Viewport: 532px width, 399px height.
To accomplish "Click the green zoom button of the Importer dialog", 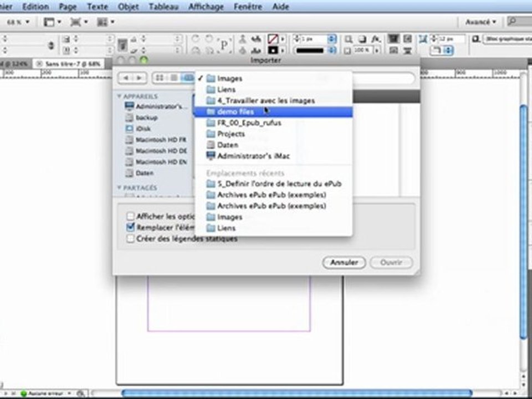I will tap(144, 60).
